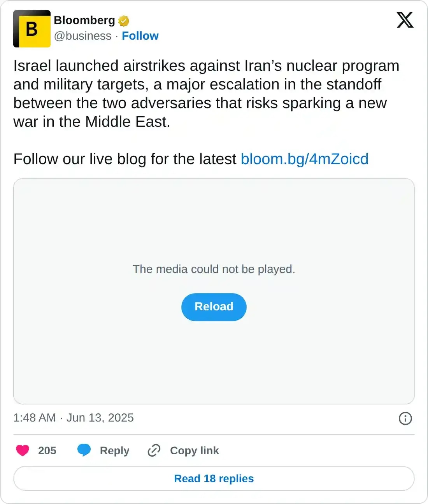
Task: Click the gold verified badge next to Bloomberg
Action: tap(123, 21)
